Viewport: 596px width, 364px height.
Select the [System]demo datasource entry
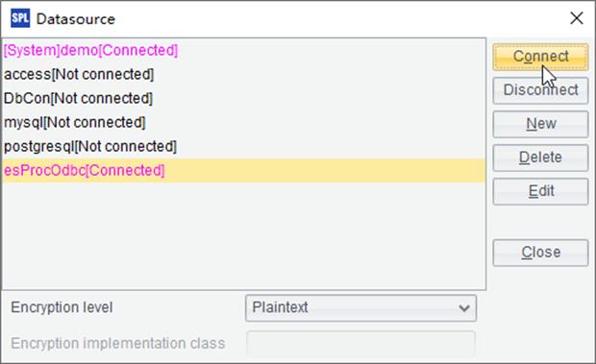[x=243, y=51]
